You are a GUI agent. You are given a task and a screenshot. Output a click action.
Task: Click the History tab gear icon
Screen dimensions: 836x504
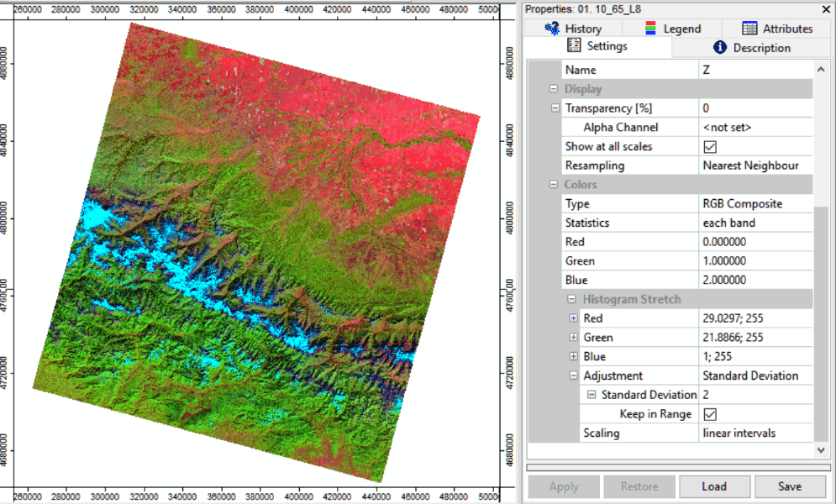pos(552,29)
